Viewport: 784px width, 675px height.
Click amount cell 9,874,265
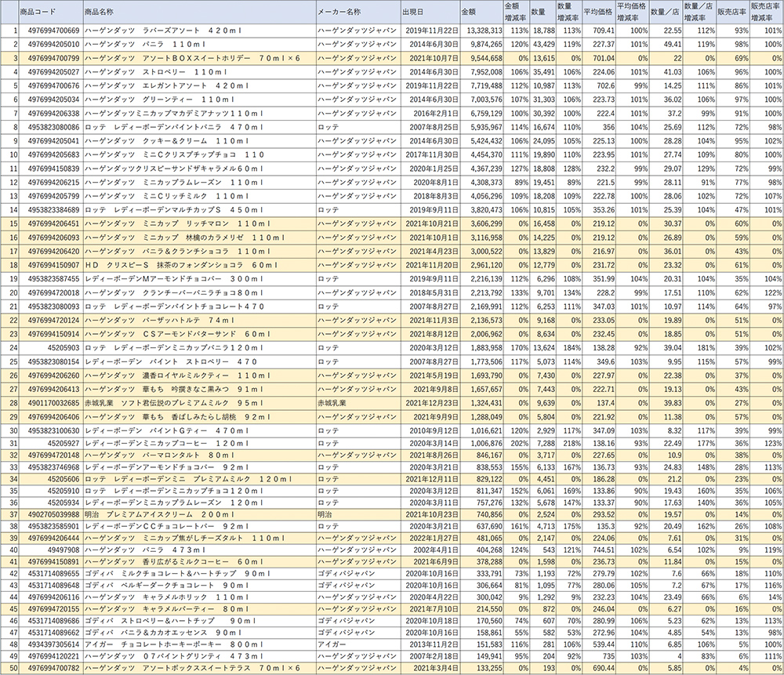(481, 45)
